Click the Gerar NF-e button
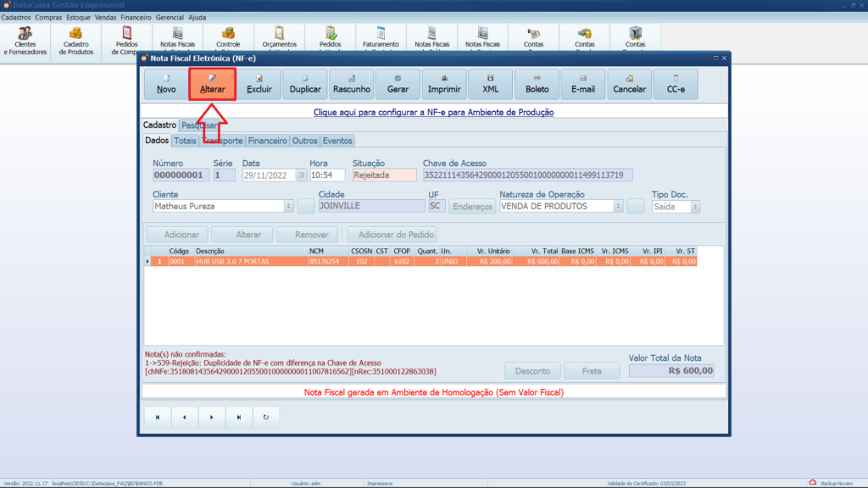868x488 pixels. tap(398, 84)
